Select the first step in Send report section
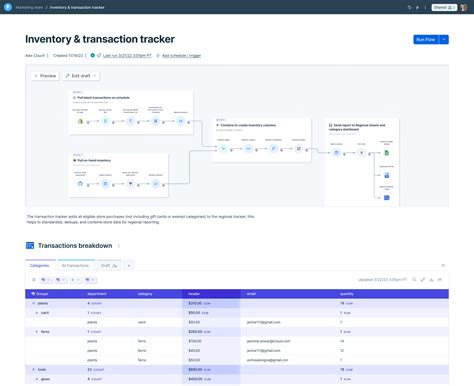 click(x=336, y=153)
